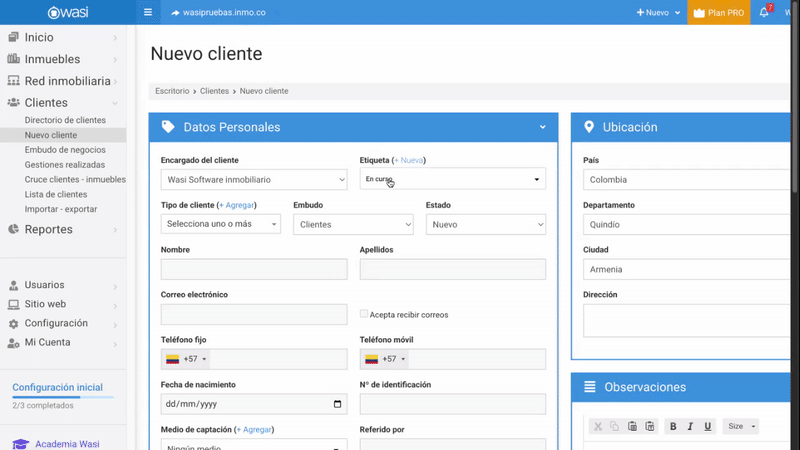This screenshot has height=450, width=800.
Task: Toggle the hamburger menu icon
Action: point(148,12)
